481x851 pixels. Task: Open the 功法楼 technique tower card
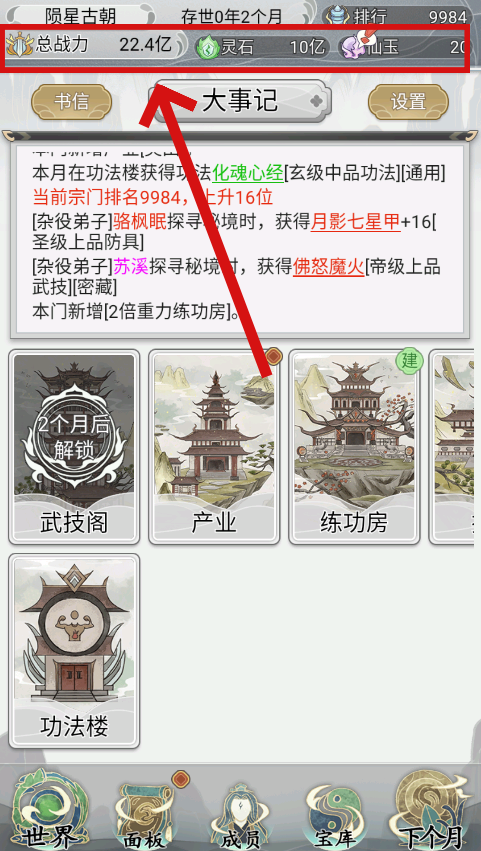click(x=74, y=651)
